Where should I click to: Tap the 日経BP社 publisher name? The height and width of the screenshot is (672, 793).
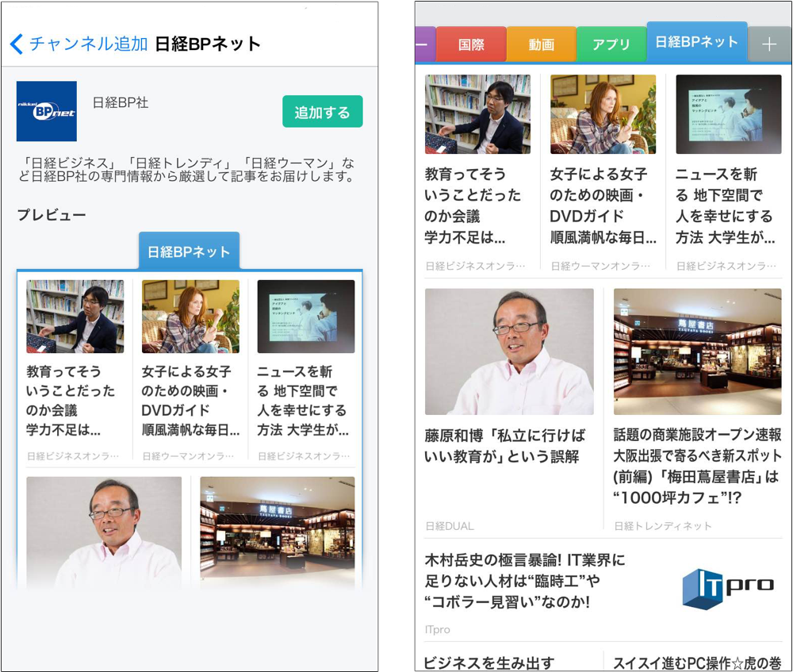121,102
